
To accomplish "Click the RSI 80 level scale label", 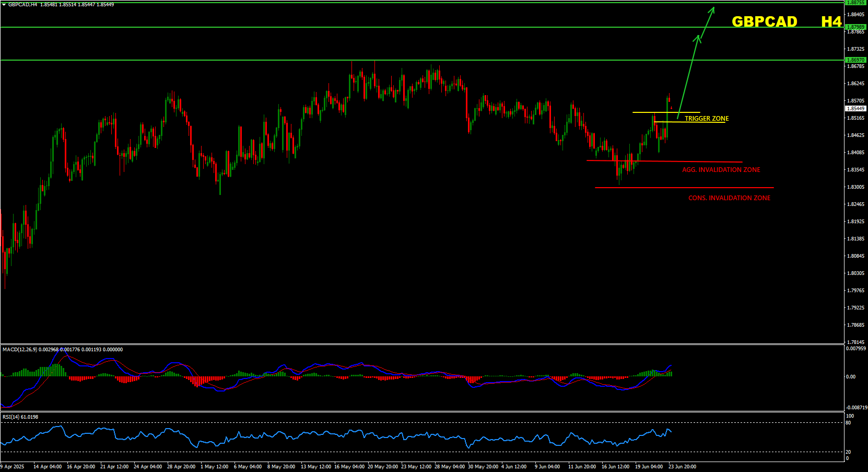I will click(849, 423).
